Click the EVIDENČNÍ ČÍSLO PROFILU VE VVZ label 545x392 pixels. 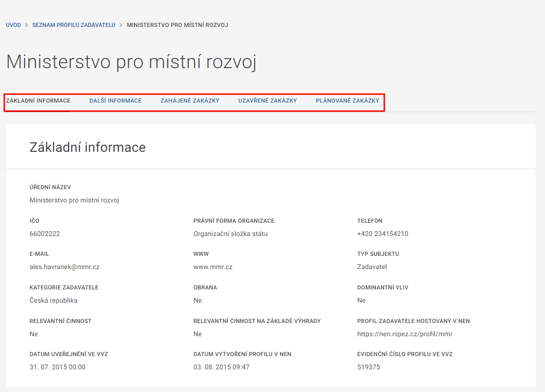tap(405, 354)
